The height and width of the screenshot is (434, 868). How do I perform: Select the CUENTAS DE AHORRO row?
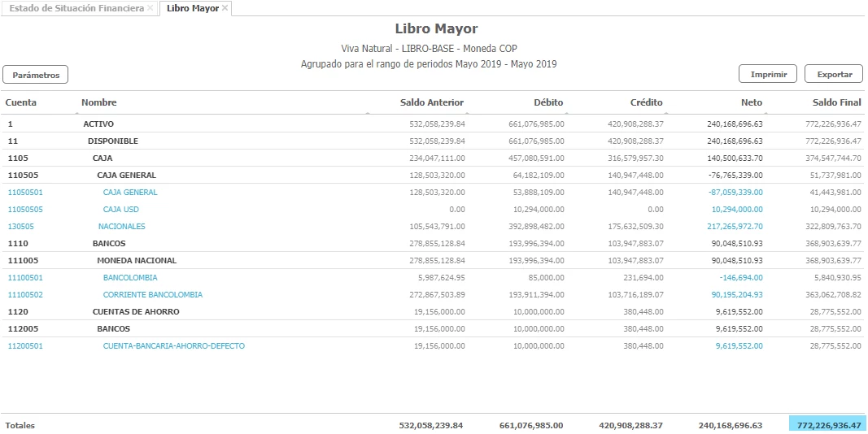pyautogui.click(x=136, y=312)
